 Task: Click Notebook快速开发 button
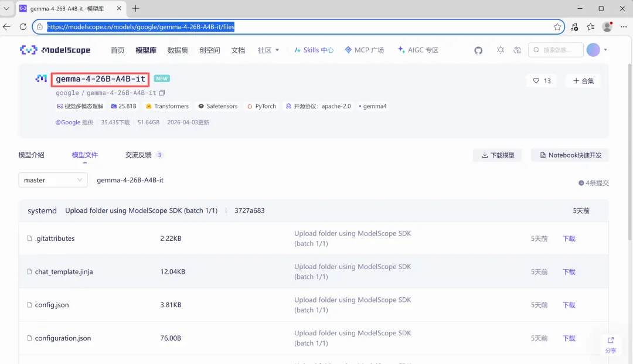570,155
